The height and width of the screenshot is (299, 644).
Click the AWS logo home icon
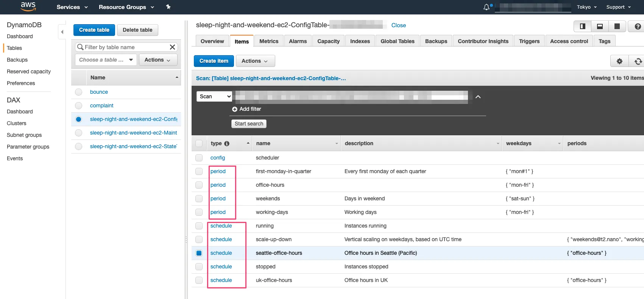28,6
